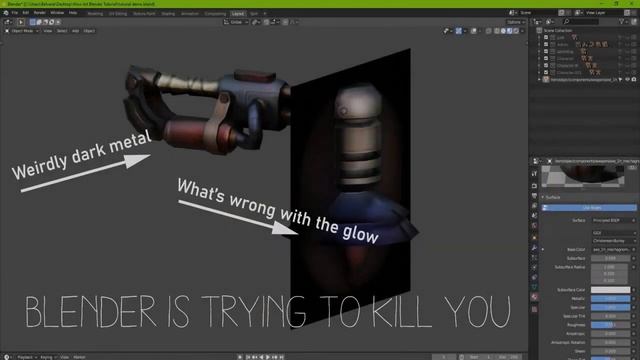Play the animation in reverse
Screen dimensions: 640x360
point(261,357)
